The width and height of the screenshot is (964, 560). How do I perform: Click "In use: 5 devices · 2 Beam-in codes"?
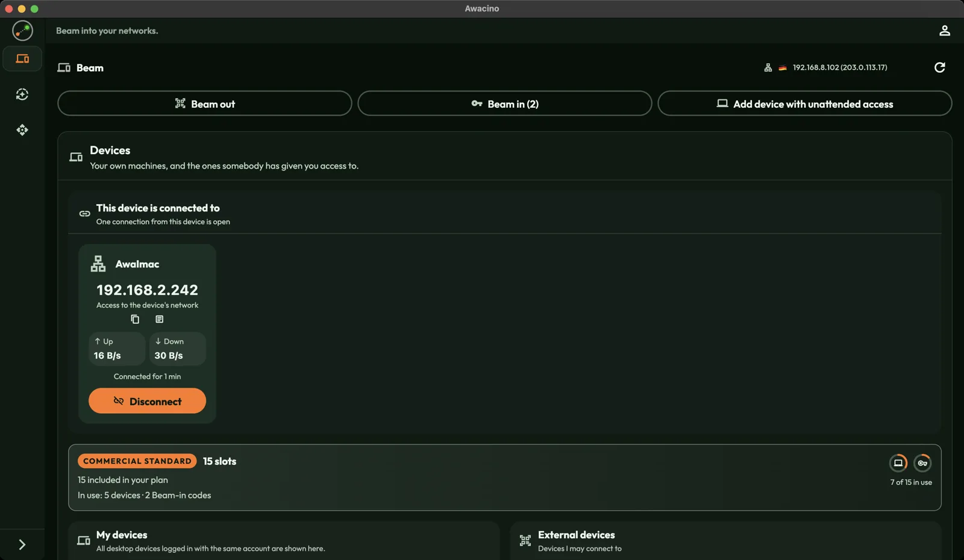point(144,496)
